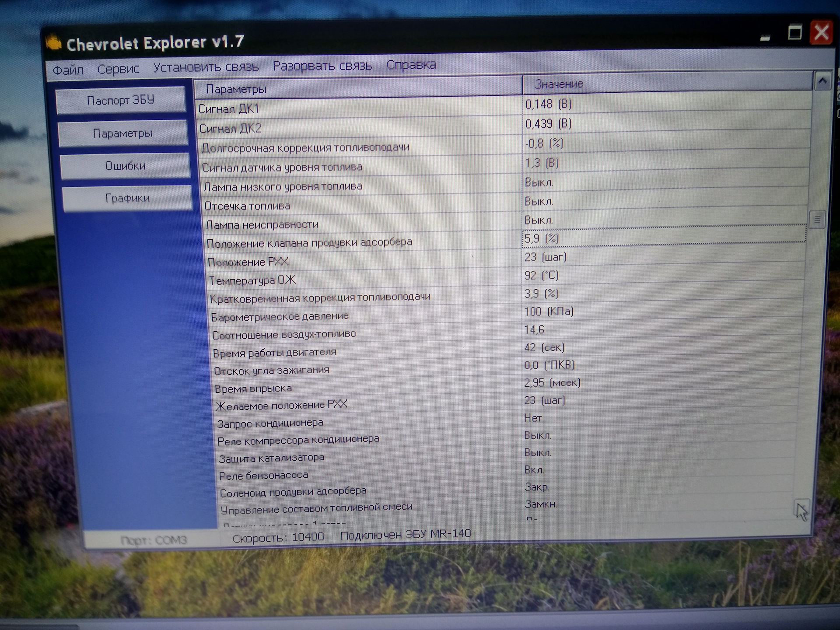Click the Chevrolet Explorer title bar icon
840x630 pixels.
click(x=54, y=43)
